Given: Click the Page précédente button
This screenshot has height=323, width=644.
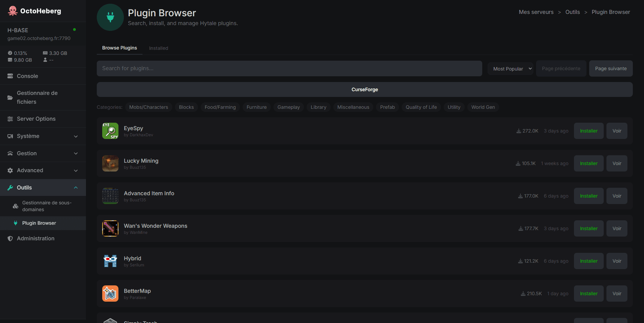Looking at the screenshot, I should [561, 68].
